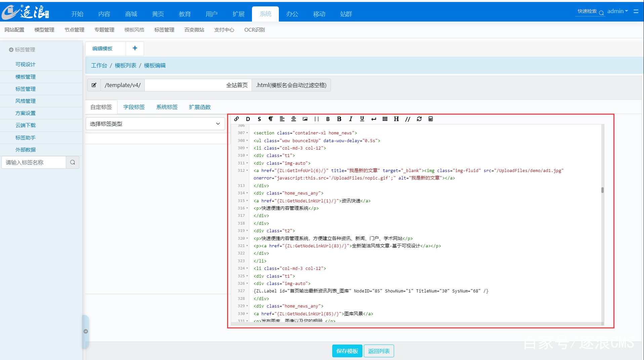This screenshot has height=360, width=644.
Task: Open 云端下载 in the sidebar
Action: 26,125
